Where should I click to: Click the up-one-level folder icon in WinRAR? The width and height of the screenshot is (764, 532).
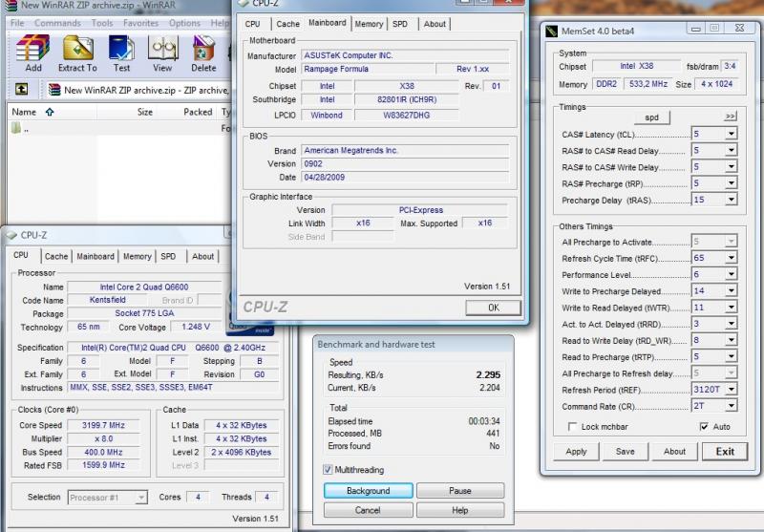pyautogui.click(x=21, y=89)
